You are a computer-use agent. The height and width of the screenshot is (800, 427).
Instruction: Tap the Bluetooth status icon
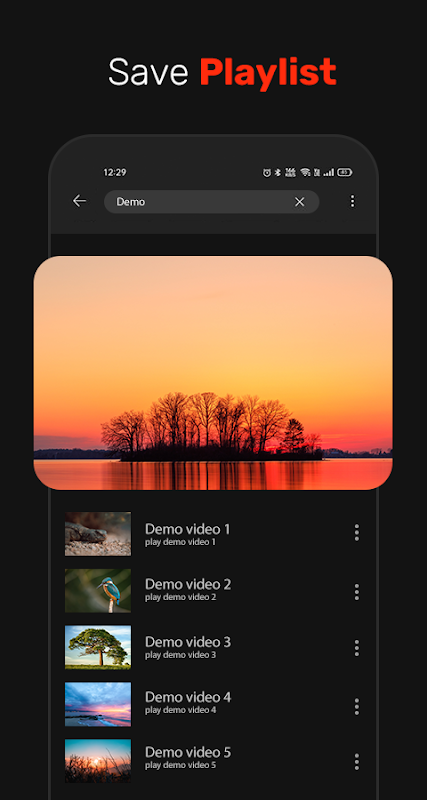[x=278, y=172]
